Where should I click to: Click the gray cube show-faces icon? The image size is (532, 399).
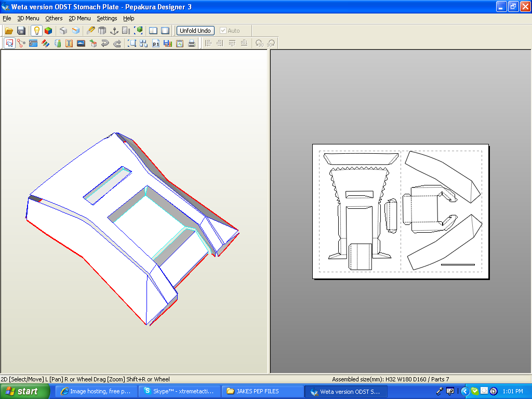[63, 31]
